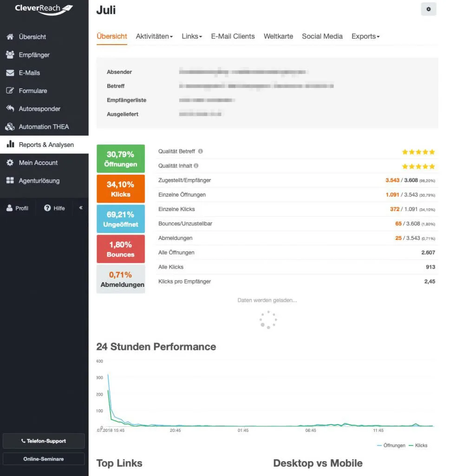The height and width of the screenshot is (476, 450).
Task: Click the Qualität Inhalt star rating
Action: 418,166
